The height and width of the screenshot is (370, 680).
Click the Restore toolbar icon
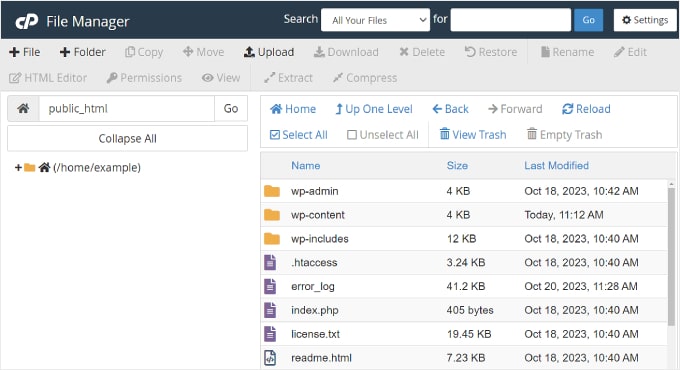[470, 52]
